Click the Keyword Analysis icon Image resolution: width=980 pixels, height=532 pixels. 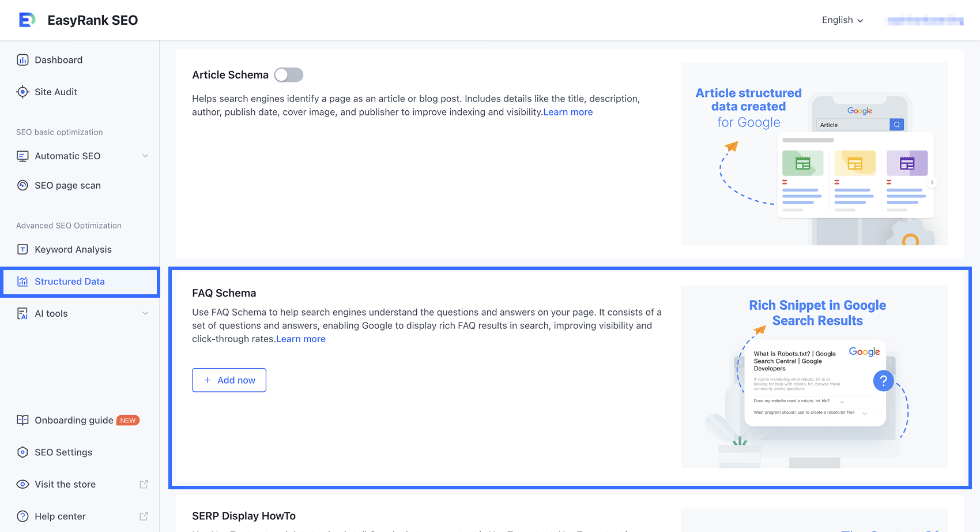pyautogui.click(x=22, y=249)
